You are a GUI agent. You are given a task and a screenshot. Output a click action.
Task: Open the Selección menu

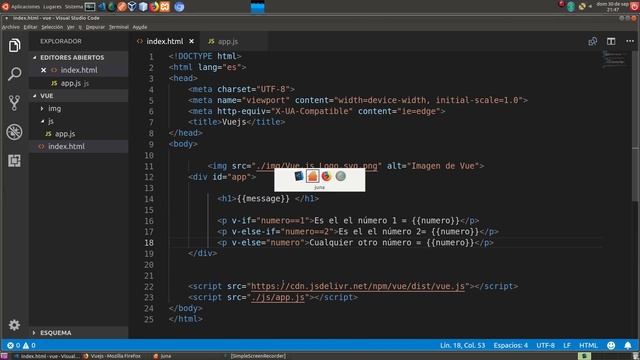[52, 27]
